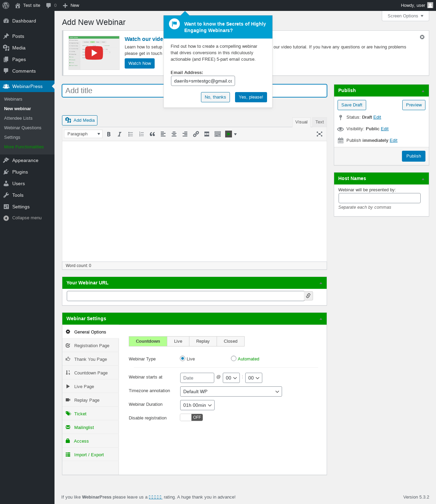
Task: Open Timezone annotation dropdown
Action: pos(231,391)
